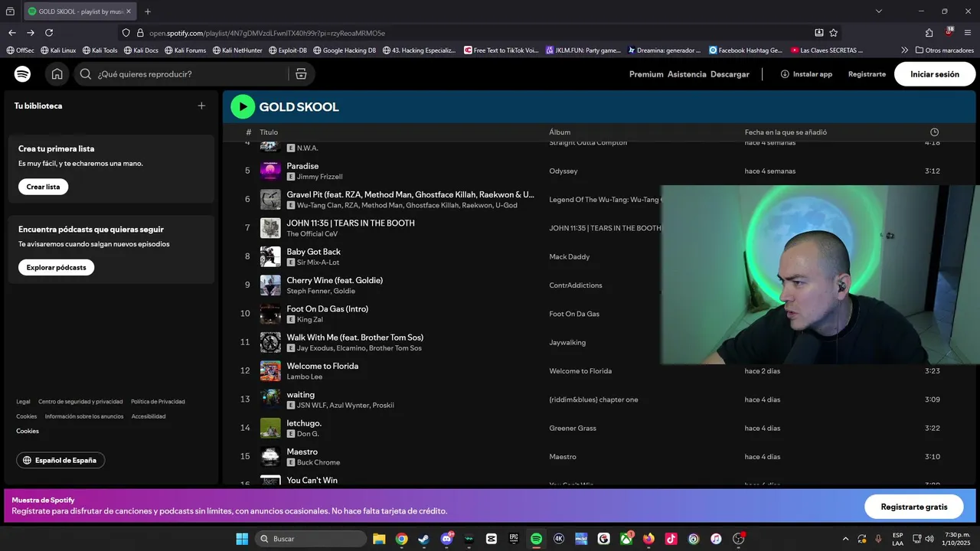Open the Mack Daddy album link
Image resolution: width=980 pixels, height=551 pixels.
(x=569, y=256)
